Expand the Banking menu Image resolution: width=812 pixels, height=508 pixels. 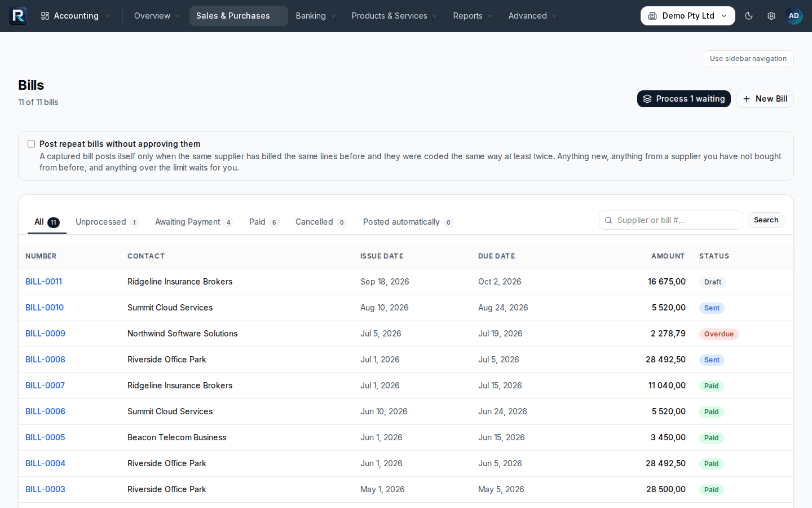tap(316, 16)
